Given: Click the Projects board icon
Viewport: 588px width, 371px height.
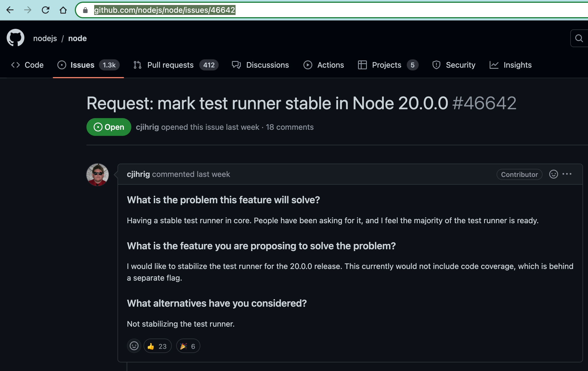Looking at the screenshot, I should 362,65.
